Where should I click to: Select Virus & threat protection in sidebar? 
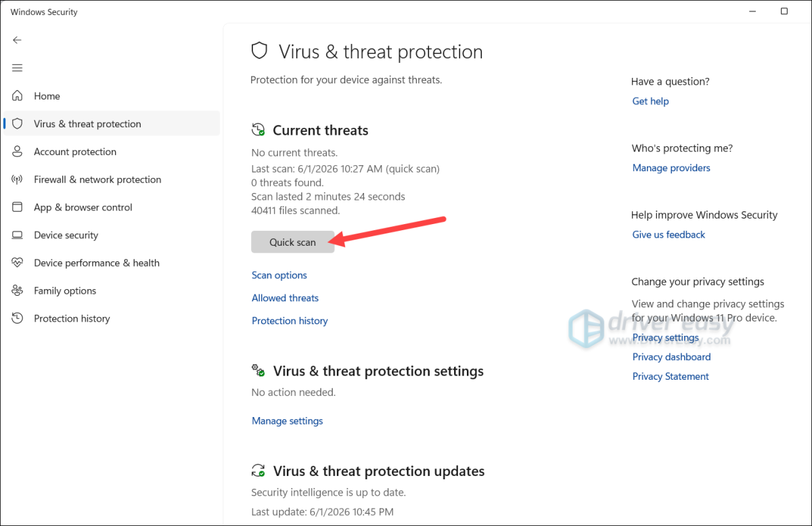coord(112,124)
